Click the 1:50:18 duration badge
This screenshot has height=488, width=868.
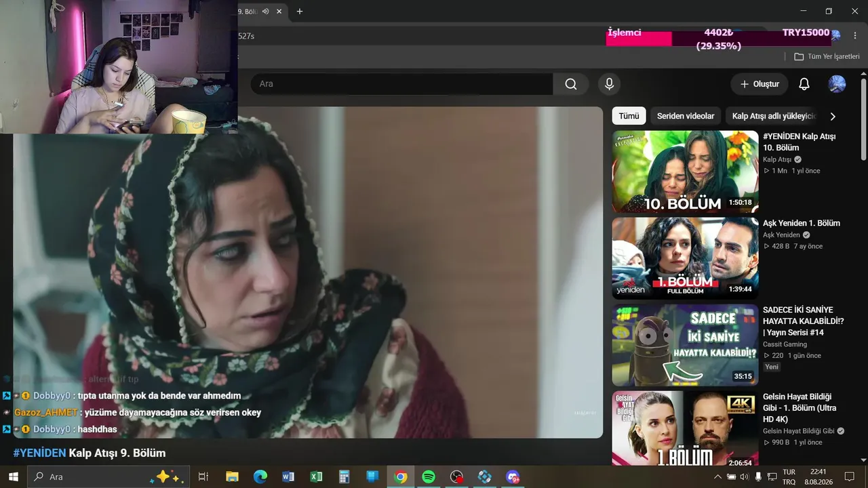[740, 203]
